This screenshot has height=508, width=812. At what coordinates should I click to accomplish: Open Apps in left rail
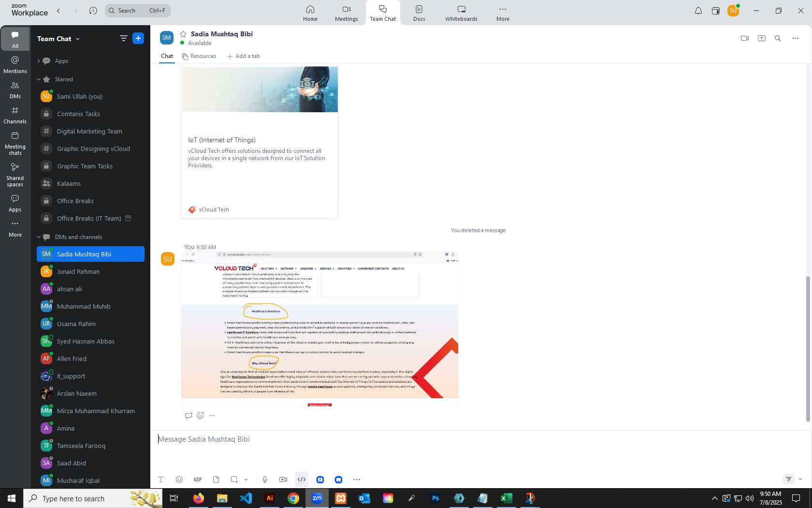tap(15, 204)
